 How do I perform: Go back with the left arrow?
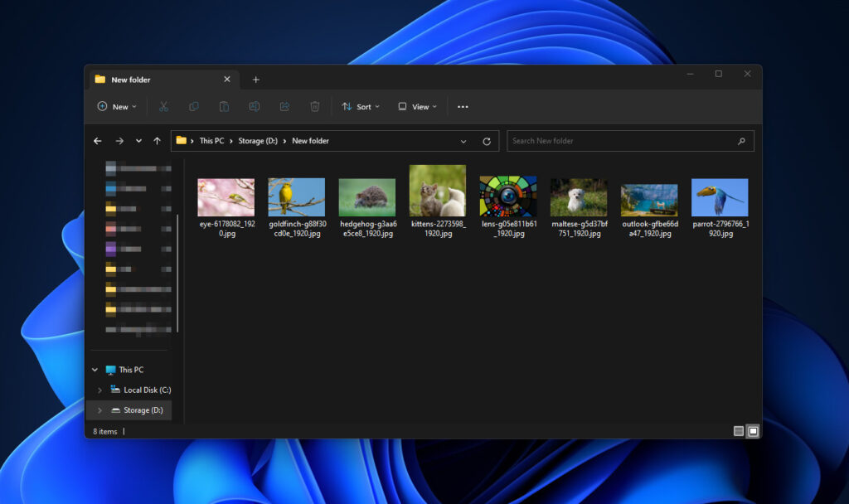pyautogui.click(x=98, y=141)
